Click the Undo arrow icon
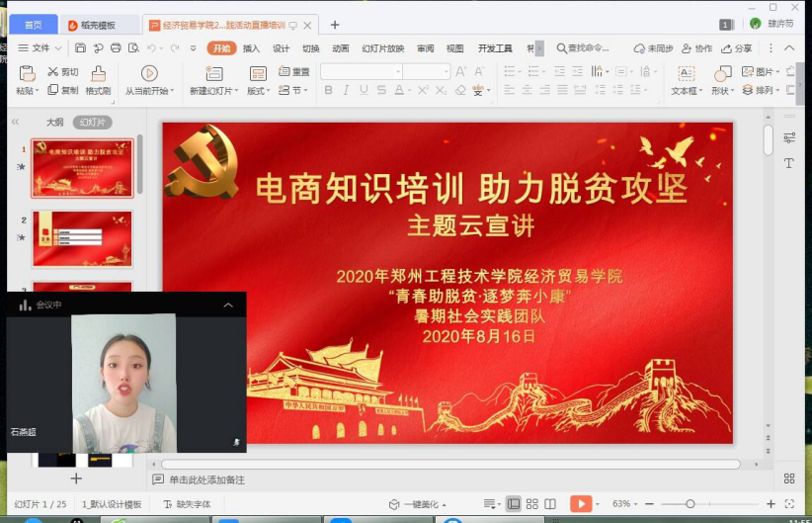 tap(152, 48)
